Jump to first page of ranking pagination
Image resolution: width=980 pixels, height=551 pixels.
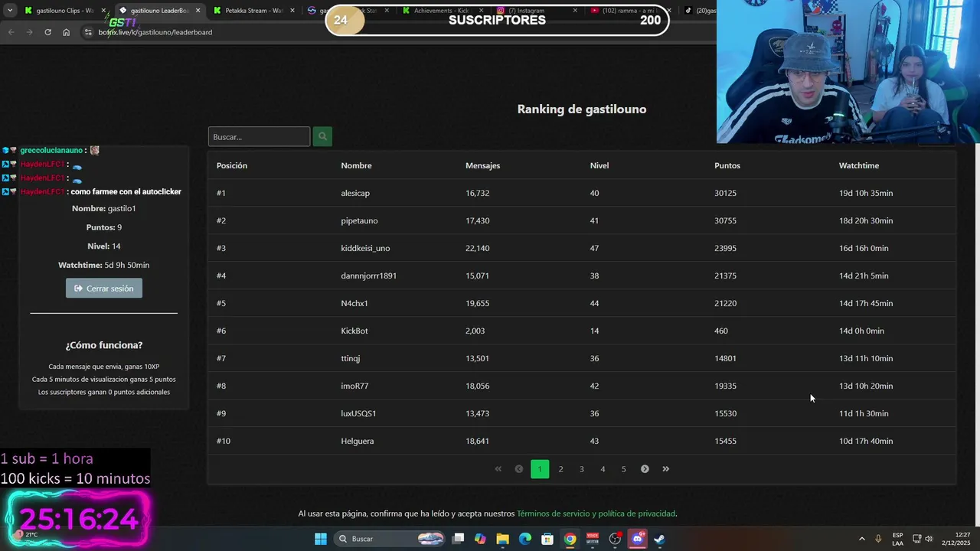[x=498, y=469]
